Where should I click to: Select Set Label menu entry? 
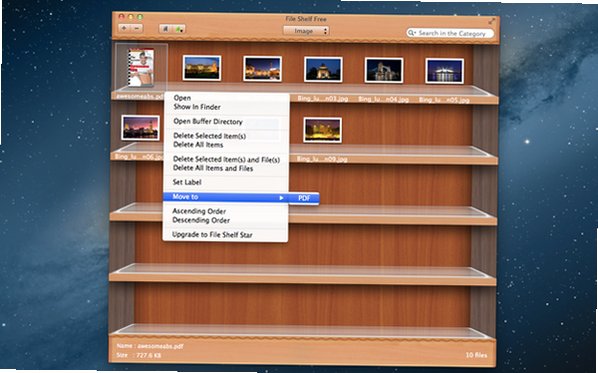click(x=187, y=182)
